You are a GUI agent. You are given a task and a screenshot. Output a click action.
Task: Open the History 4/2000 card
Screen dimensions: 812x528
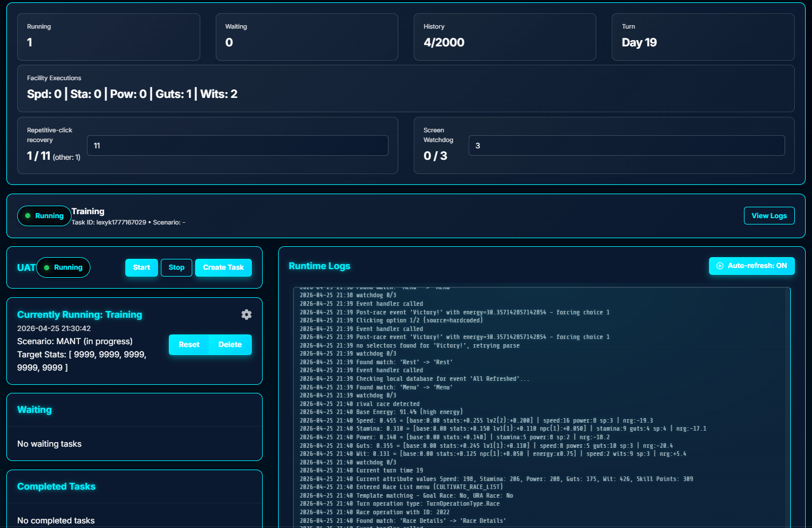(x=505, y=37)
